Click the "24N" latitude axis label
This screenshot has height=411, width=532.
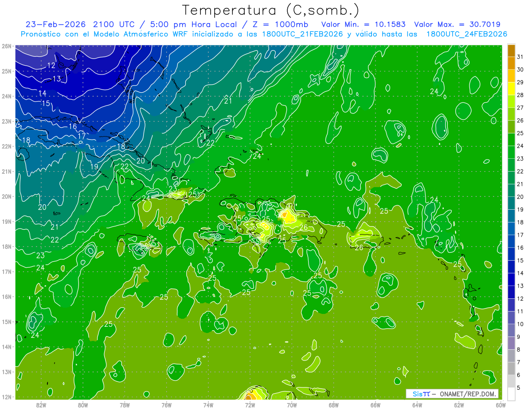[x=6, y=96]
